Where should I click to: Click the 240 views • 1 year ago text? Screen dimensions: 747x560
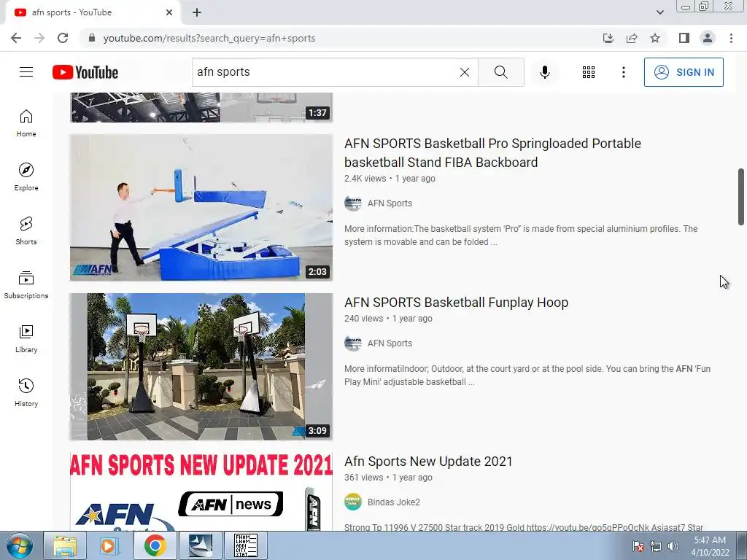pyautogui.click(x=388, y=319)
